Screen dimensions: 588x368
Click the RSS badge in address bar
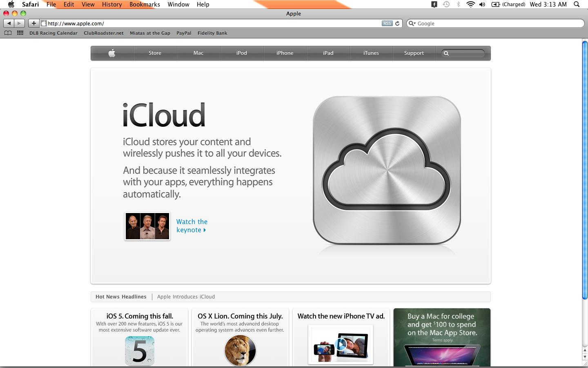tap(387, 23)
